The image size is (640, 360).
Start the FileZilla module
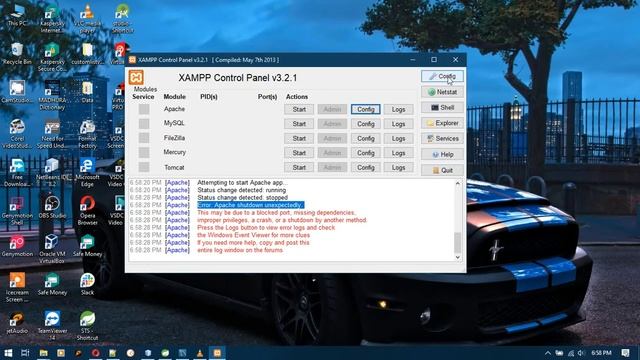point(299,138)
